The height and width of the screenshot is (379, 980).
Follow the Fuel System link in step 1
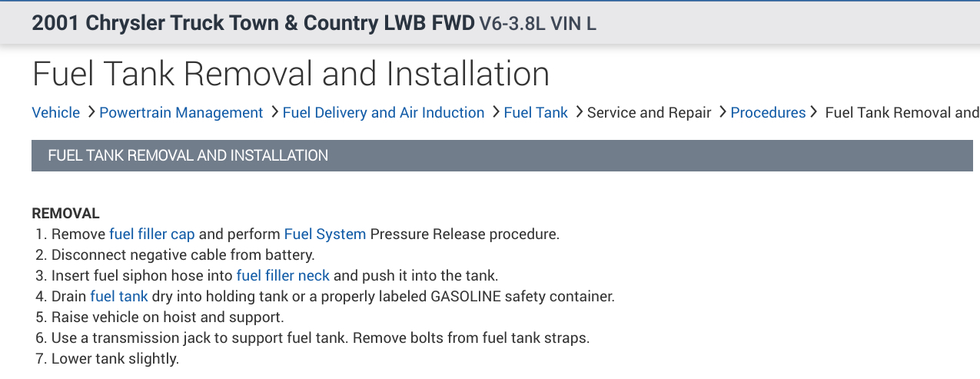324,234
